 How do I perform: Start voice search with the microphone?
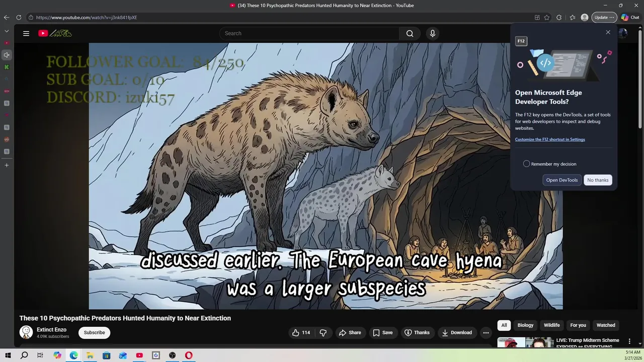coord(432,33)
